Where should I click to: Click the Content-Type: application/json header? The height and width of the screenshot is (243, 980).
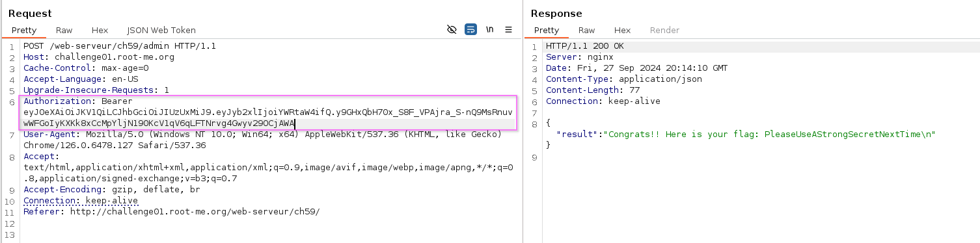coord(624,79)
